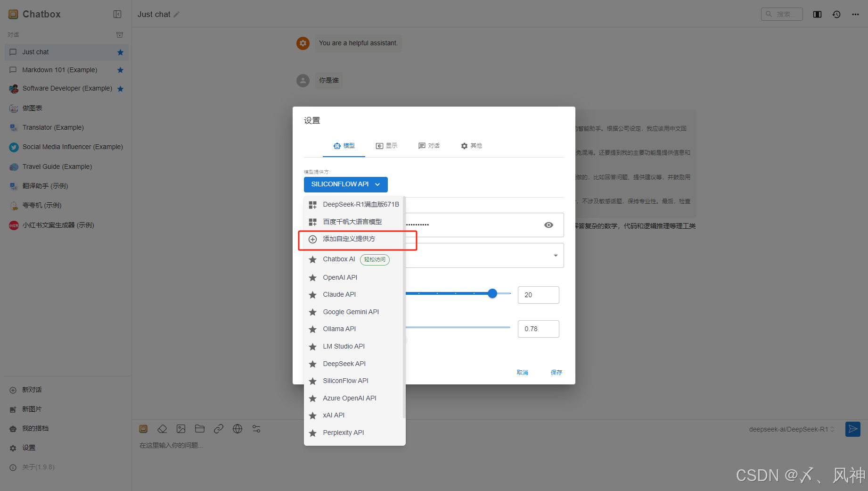Select Google Gemini API provider
Screen dimensions: 868x491
(354, 312)
